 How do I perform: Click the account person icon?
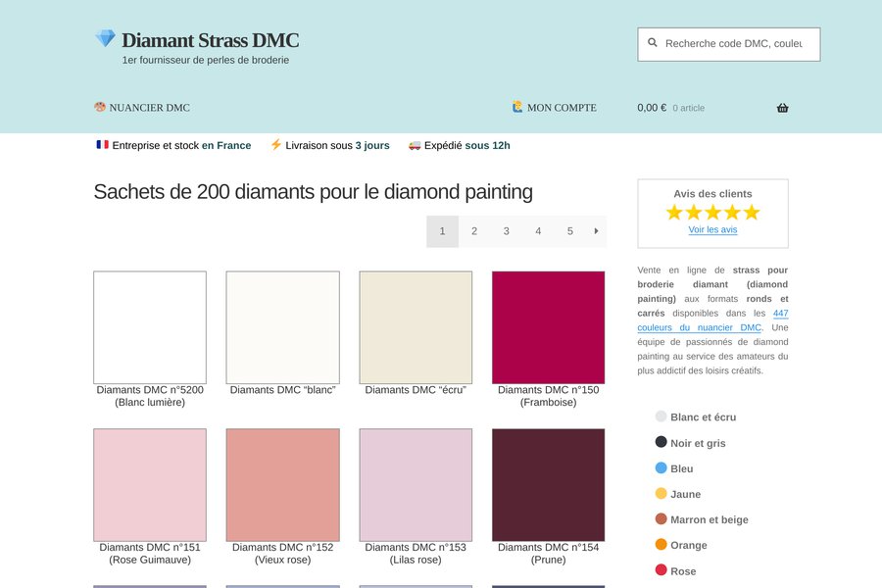point(516,107)
